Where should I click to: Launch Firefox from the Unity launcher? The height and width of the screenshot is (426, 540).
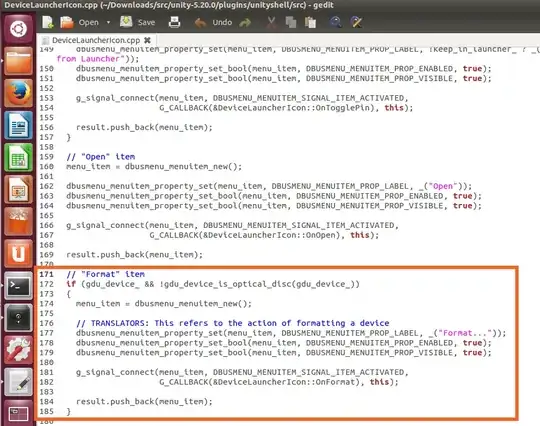pos(18,93)
